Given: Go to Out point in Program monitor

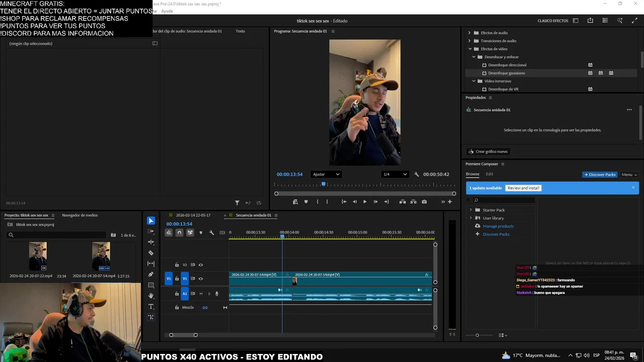Looking at the screenshot, I should click(386, 202).
